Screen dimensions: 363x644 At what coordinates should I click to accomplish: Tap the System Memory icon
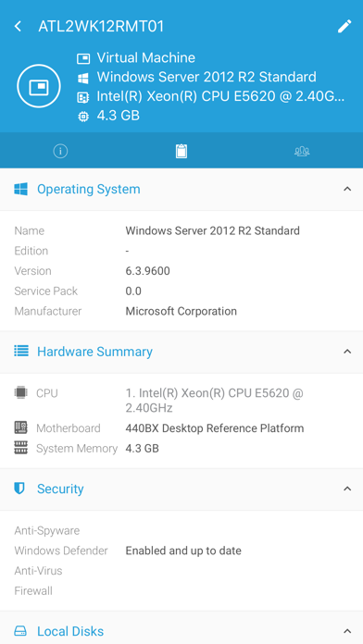pos(20,448)
